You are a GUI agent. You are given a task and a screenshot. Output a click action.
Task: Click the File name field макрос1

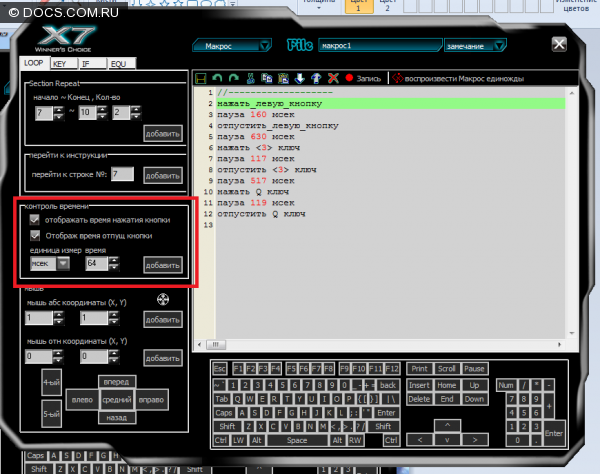pyautogui.click(x=380, y=46)
